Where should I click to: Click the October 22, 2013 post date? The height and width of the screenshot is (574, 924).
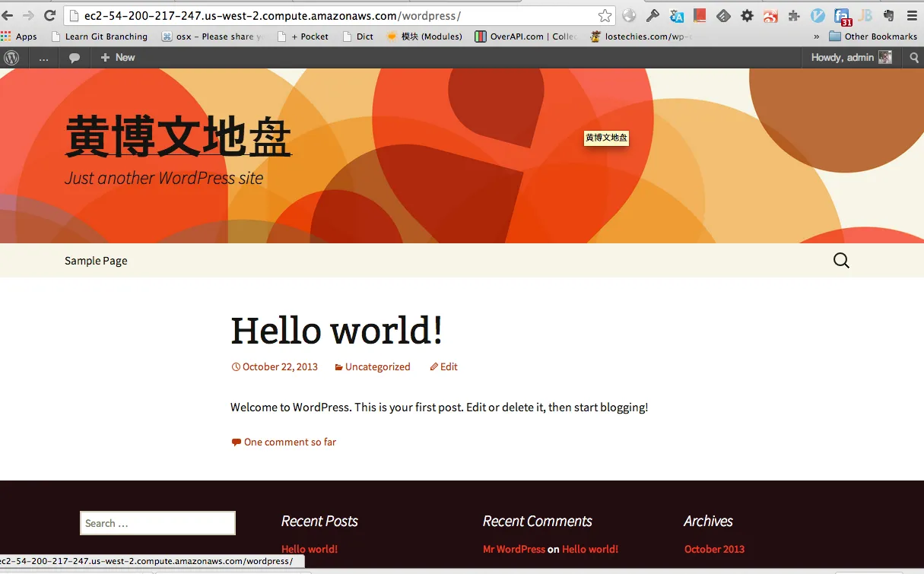tap(275, 366)
